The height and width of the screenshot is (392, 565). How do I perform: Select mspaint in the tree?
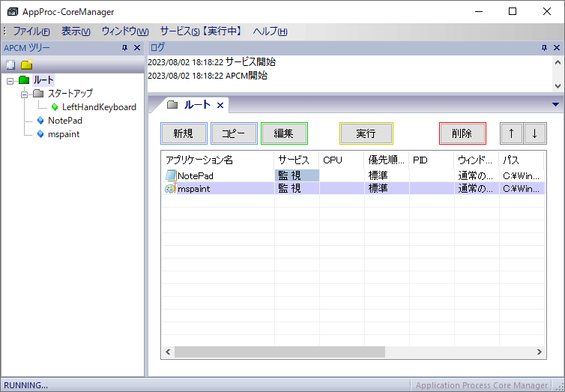(x=64, y=134)
